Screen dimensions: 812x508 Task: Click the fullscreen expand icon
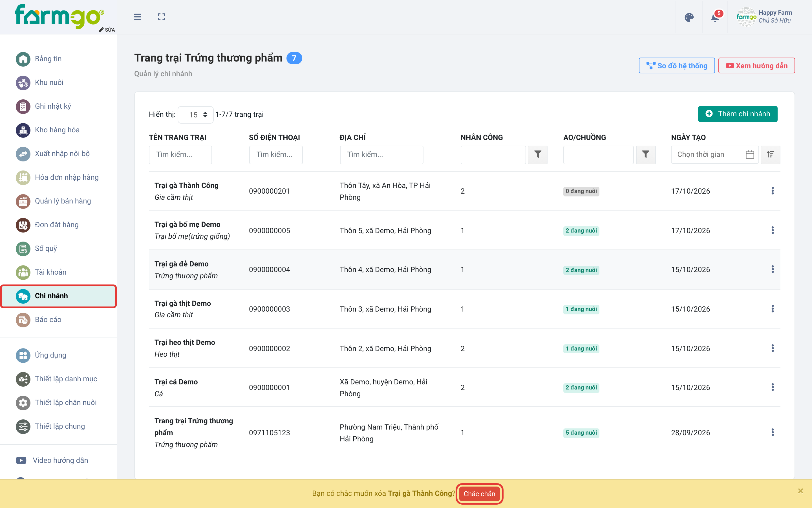[x=161, y=17]
